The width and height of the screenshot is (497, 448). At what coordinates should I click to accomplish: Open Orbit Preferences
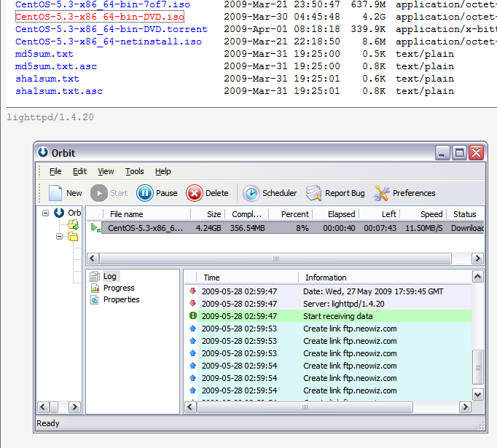point(404,193)
